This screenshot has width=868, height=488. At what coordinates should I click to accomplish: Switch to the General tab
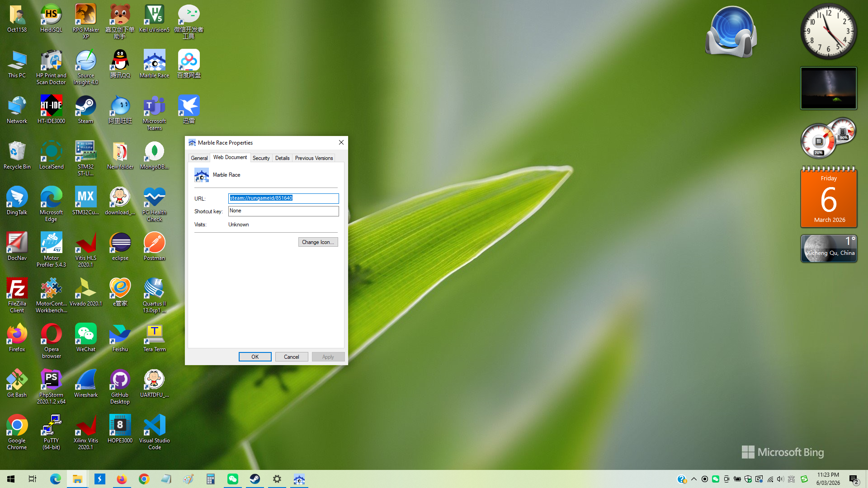click(199, 158)
